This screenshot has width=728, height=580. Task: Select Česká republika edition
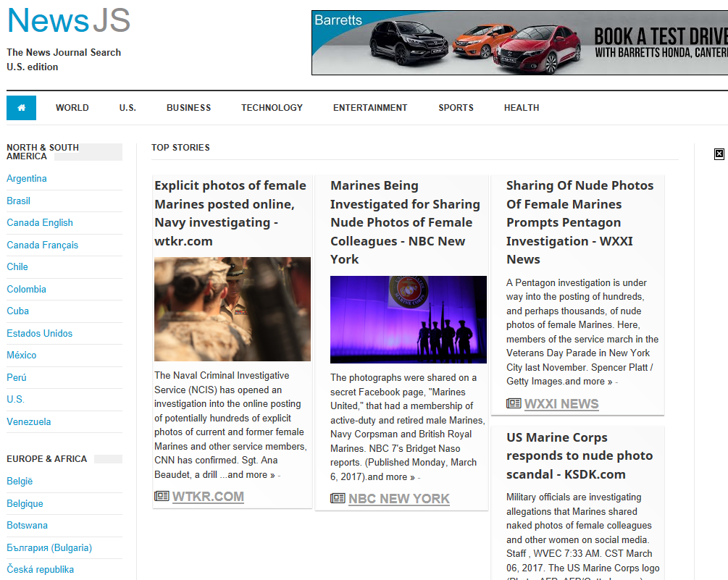(x=40, y=569)
